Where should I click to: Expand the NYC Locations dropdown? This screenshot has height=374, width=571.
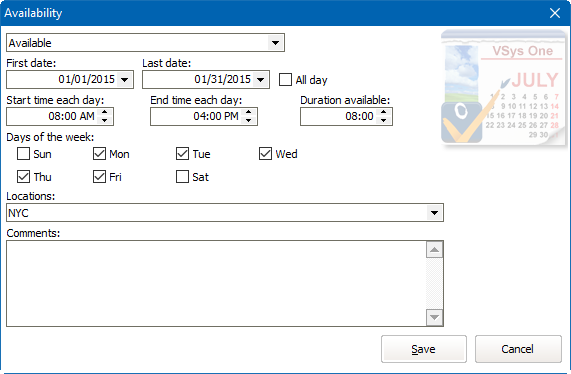(434, 213)
